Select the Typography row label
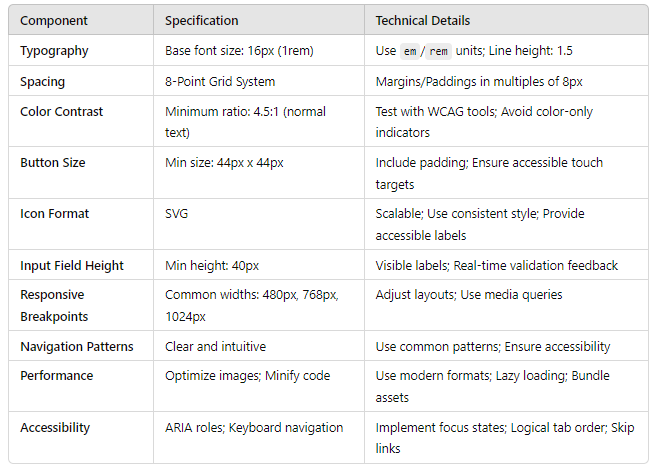The height and width of the screenshot is (473, 654). point(54,50)
